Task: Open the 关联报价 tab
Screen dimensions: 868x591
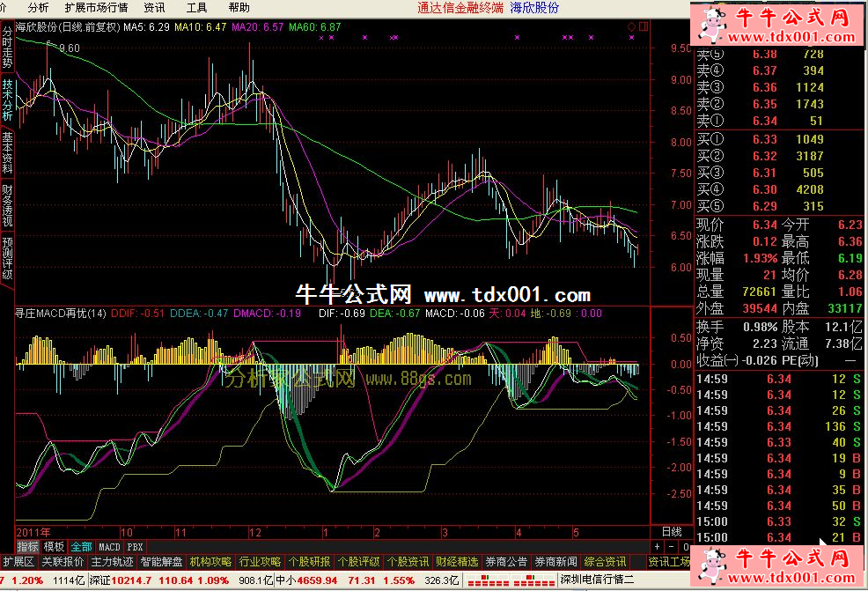Action: (63, 562)
